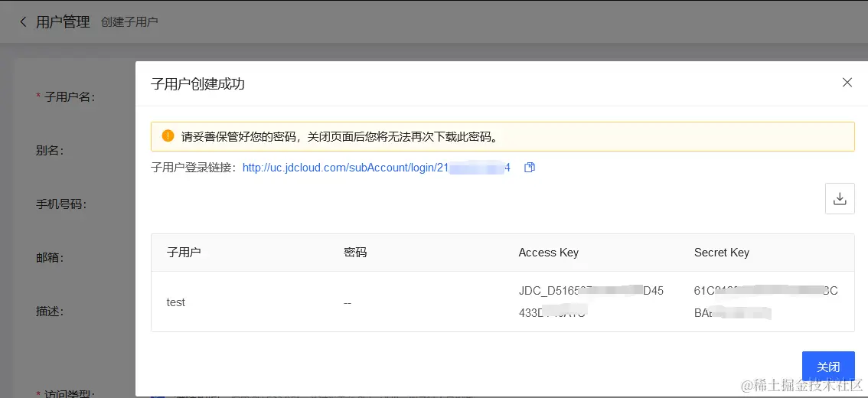
Task: Click the 子用户创建成功 dialog title
Action: (x=197, y=84)
